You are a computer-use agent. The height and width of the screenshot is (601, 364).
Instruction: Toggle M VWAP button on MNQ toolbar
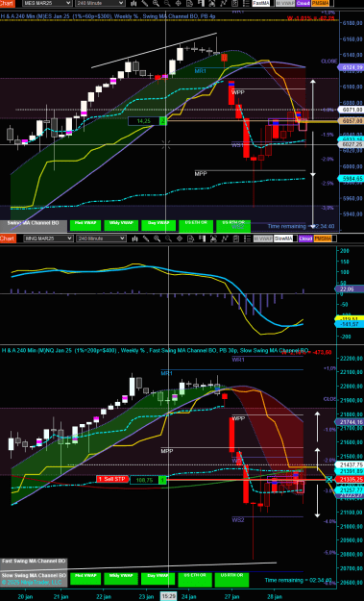[263, 238]
